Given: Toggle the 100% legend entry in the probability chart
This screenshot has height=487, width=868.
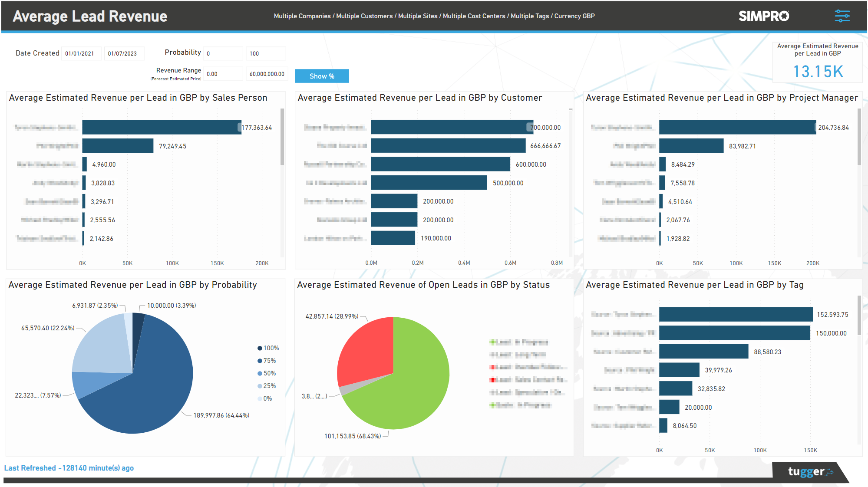Looking at the screenshot, I should click(x=268, y=348).
